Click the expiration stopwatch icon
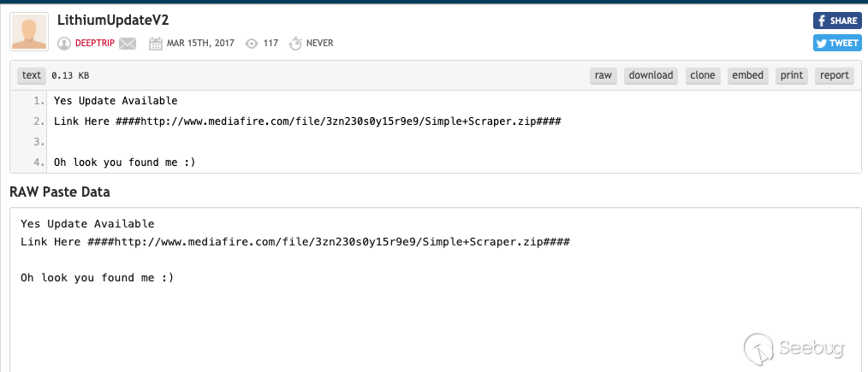Viewport: 868px width, 372px height. [x=295, y=43]
